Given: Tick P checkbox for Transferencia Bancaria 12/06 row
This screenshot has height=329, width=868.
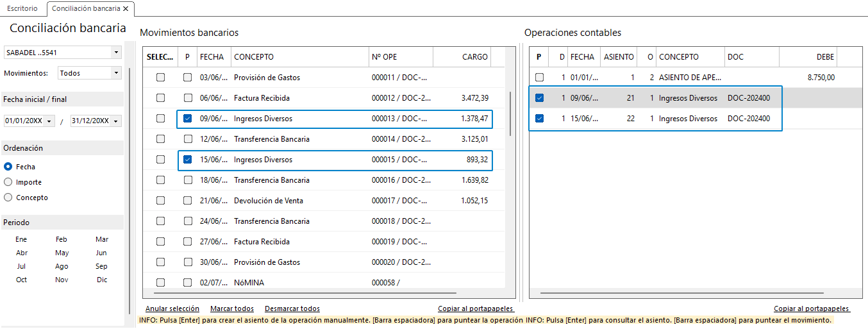Looking at the screenshot, I should (188, 139).
